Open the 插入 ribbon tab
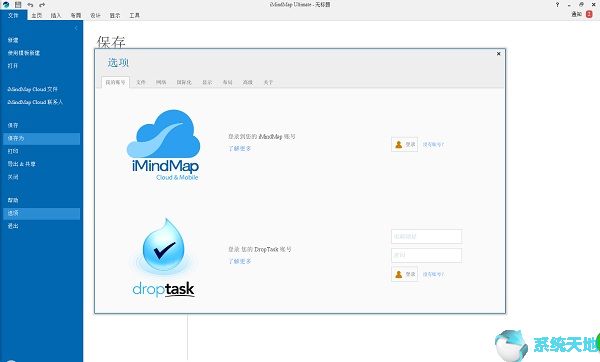 (x=56, y=15)
